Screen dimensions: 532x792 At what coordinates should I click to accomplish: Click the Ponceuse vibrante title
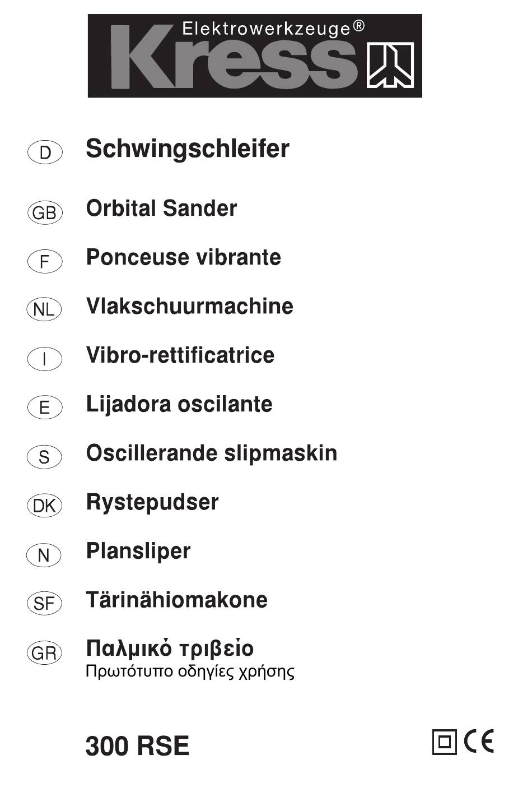pyautogui.click(x=184, y=257)
